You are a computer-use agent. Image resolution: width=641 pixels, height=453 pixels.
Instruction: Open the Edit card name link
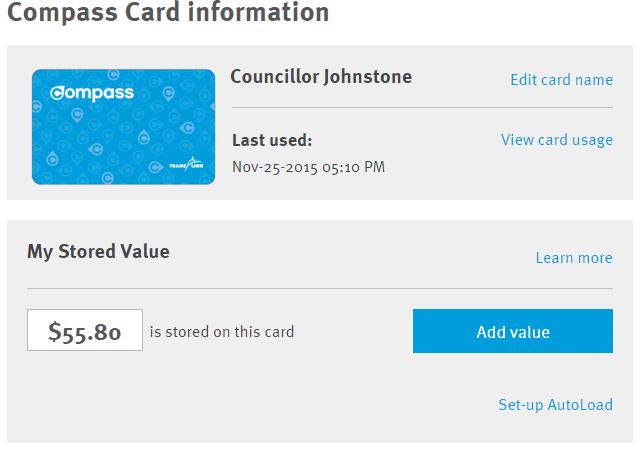point(562,80)
